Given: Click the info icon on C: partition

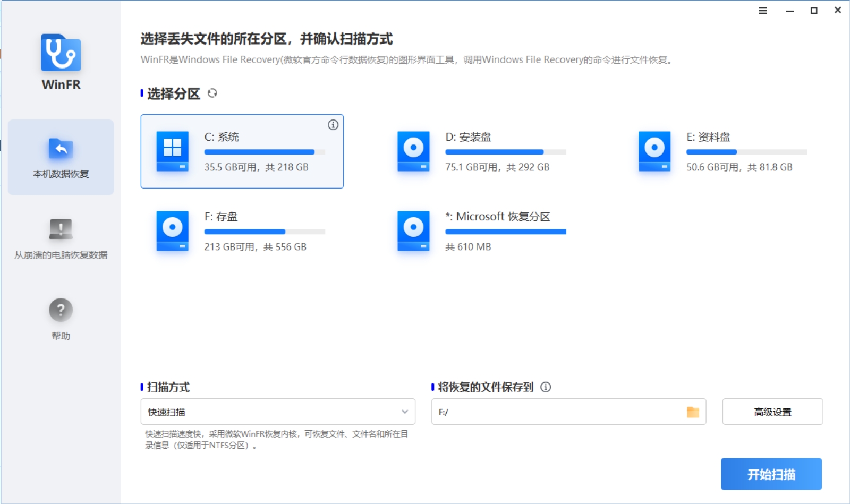Looking at the screenshot, I should coord(333,125).
